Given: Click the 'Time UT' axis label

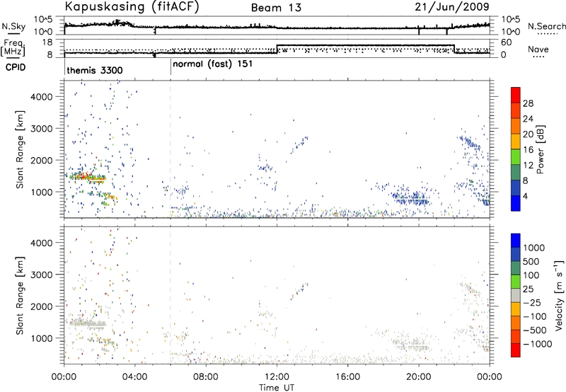Looking at the screenshot, I should [x=277, y=388].
